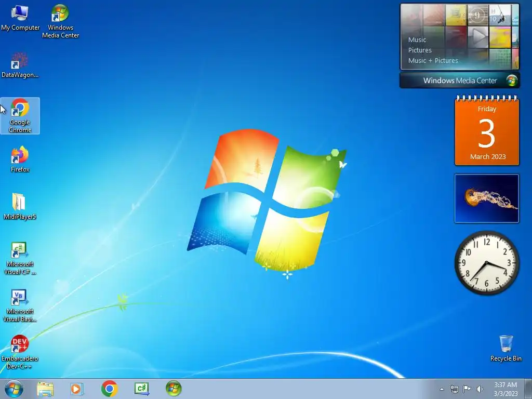The height and width of the screenshot is (399, 532).
Task: Open the Action Center flag icon
Action: click(x=467, y=389)
